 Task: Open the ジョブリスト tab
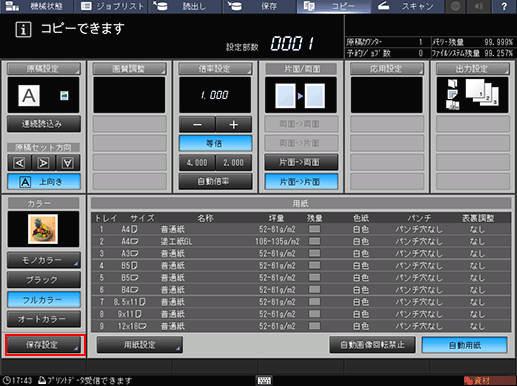pyautogui.click(x=111, y=6)
